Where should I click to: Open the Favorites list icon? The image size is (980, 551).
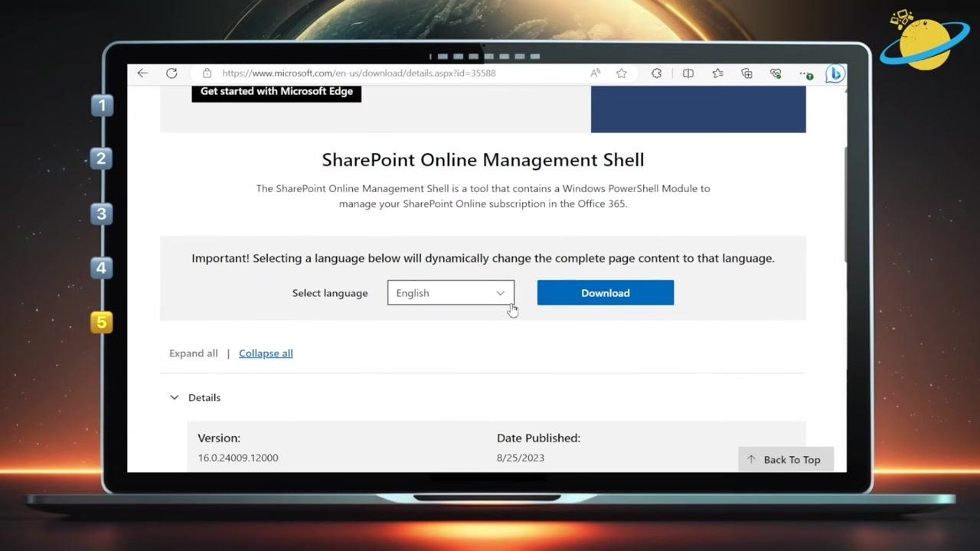(717, 73)
